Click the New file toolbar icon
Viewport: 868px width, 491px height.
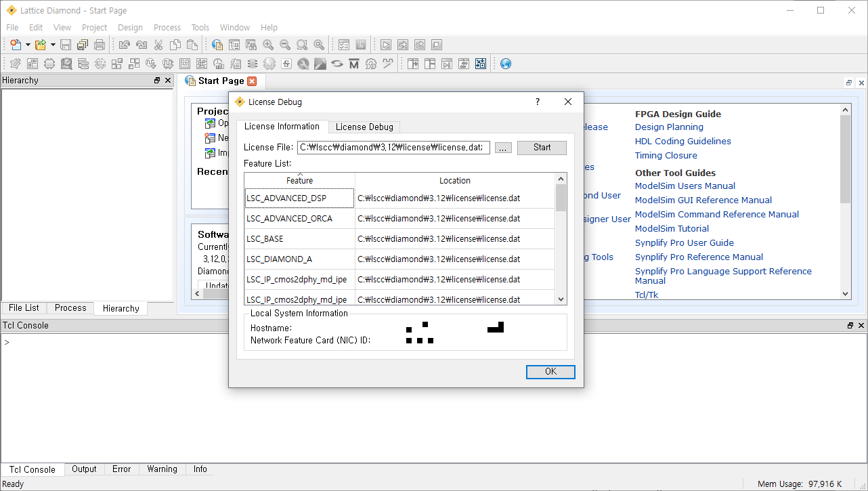[x=16, y=45]
